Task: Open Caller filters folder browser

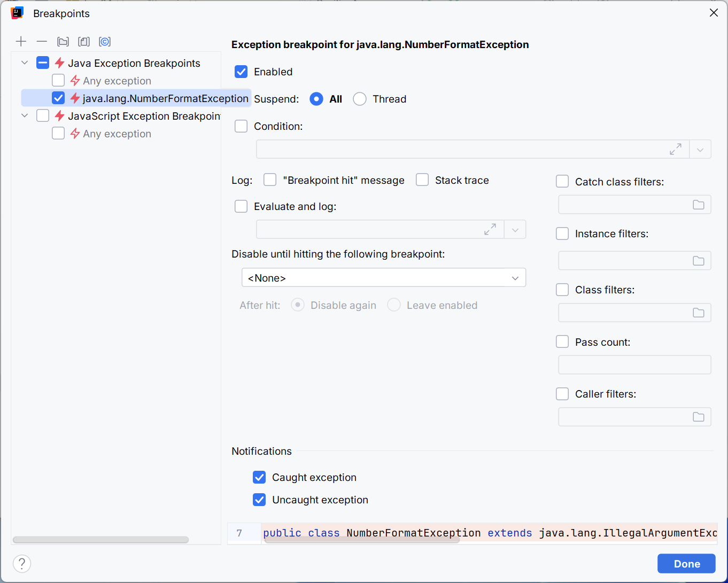Action: pos(699,417)
